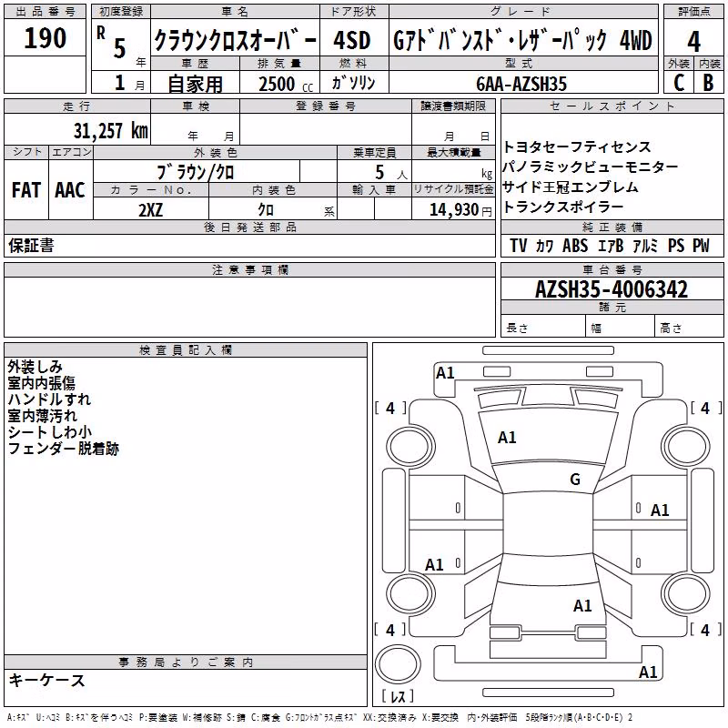
Task: Click the [レス] spare tire label
Action: (398, 696)
